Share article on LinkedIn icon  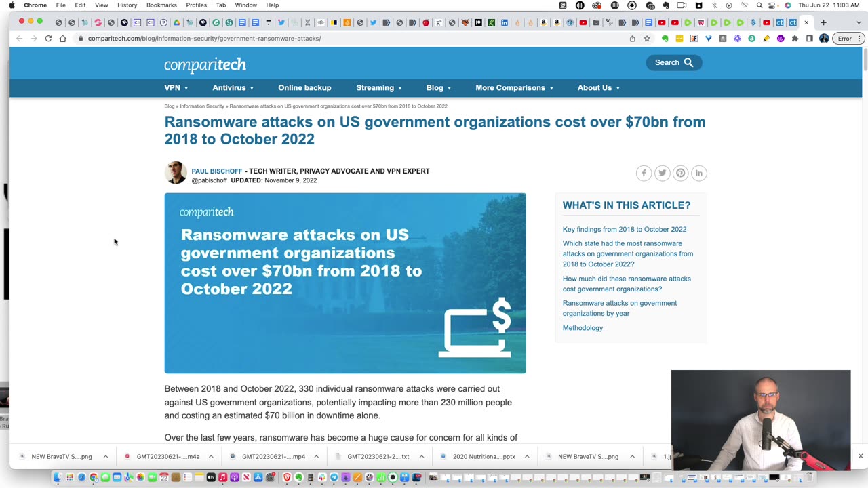(698, 173)
